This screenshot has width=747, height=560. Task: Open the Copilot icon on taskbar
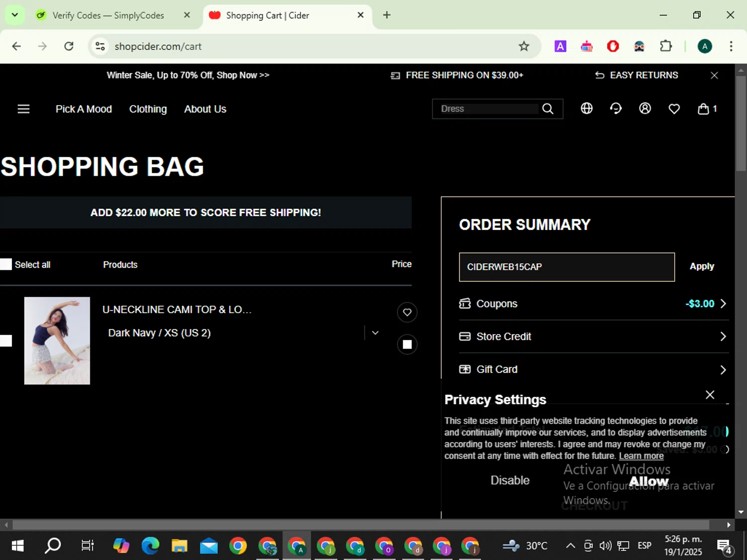coord(121,546)
